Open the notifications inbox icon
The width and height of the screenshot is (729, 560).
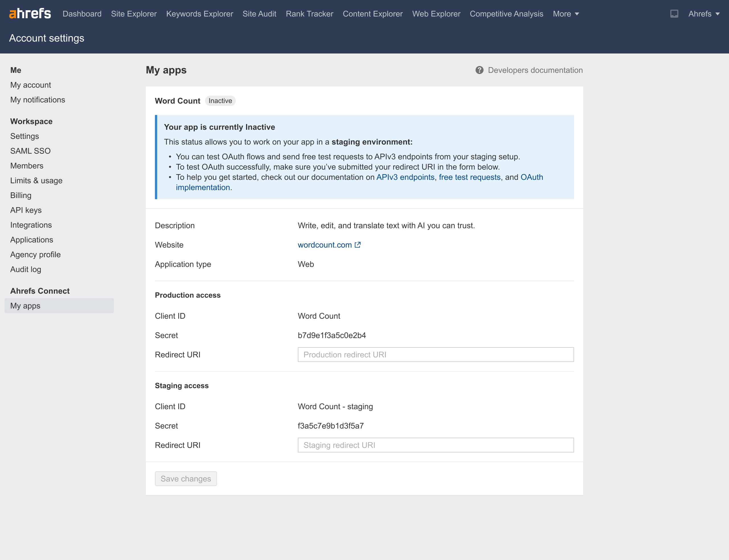tap(674, 14)
